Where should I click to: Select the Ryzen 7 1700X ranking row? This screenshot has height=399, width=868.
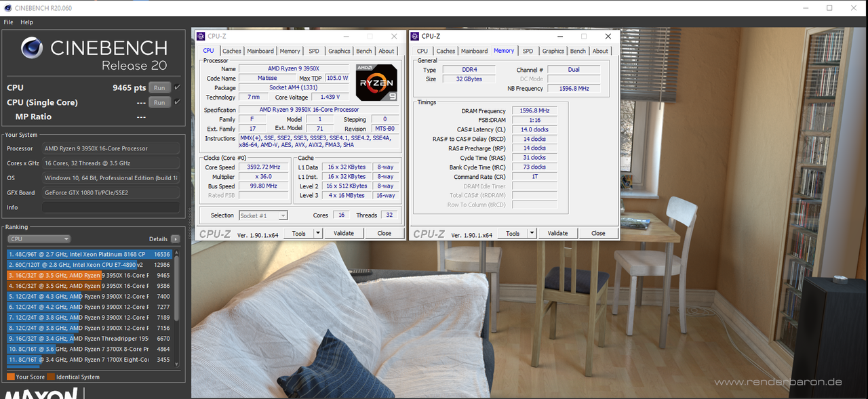pyautogui.click(x=90, y=359)
